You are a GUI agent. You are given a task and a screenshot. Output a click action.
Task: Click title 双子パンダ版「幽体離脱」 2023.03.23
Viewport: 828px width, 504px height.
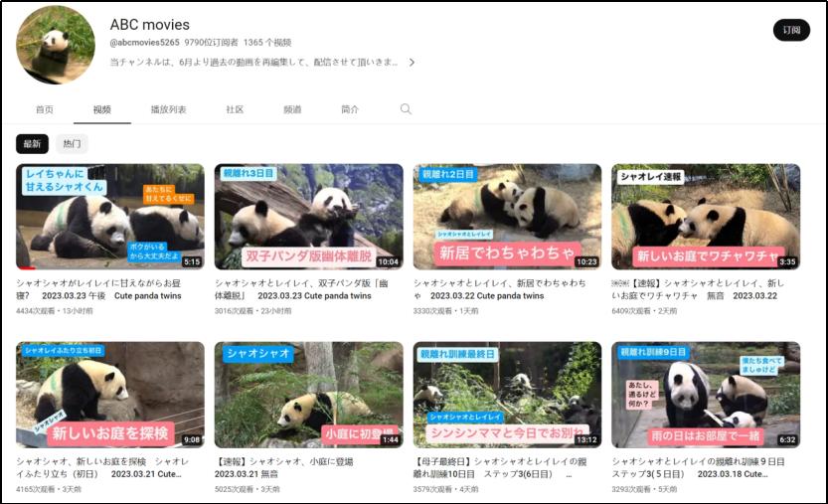(x=301, y=289)
